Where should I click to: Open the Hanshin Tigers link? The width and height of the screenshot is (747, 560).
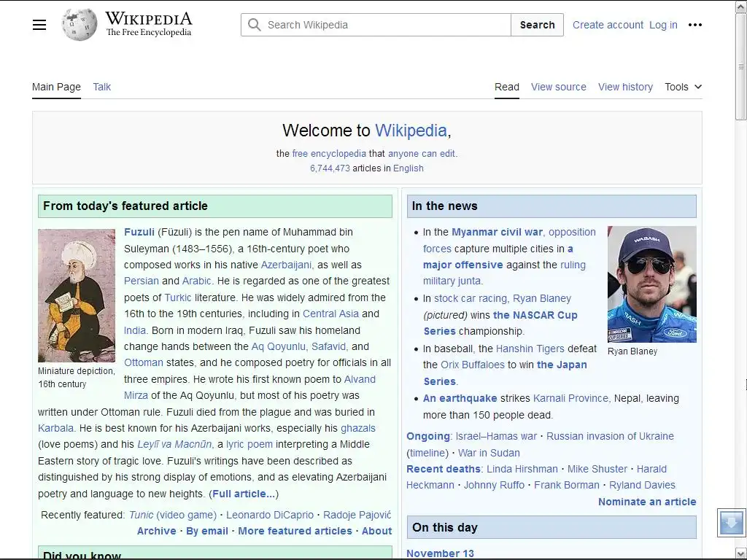pos(530,349)
